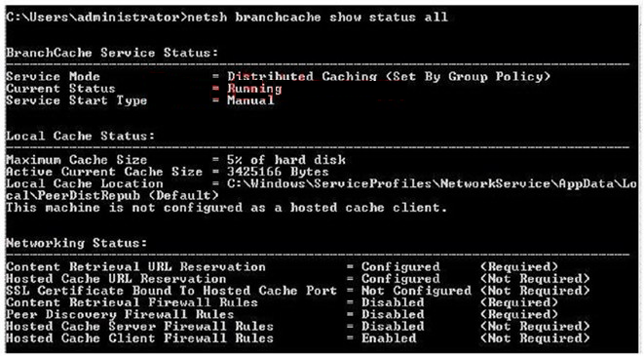
Task: Click the Active Current Cache Size bytes value
Action: pos(278,172)
